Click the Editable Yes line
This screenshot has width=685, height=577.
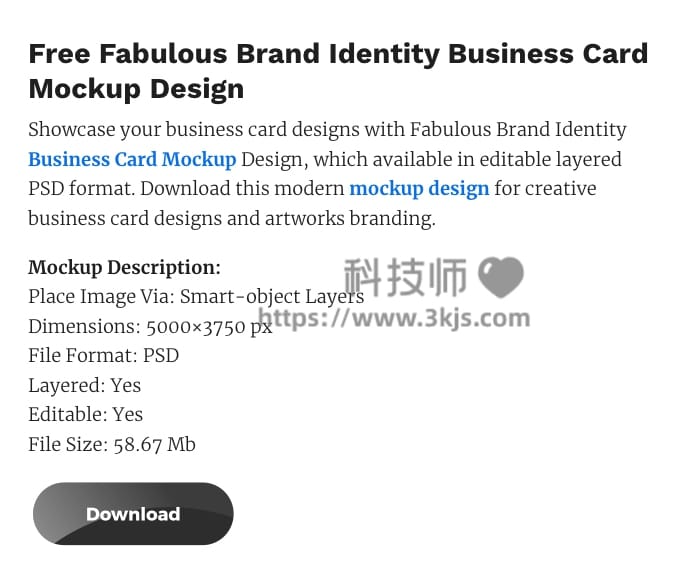(86, 415)
